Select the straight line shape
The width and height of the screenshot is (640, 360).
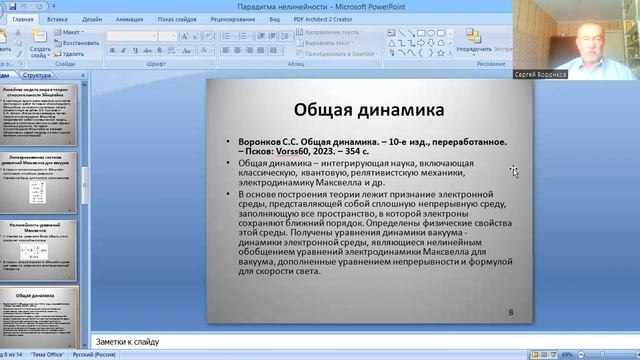tap(401, 33)
